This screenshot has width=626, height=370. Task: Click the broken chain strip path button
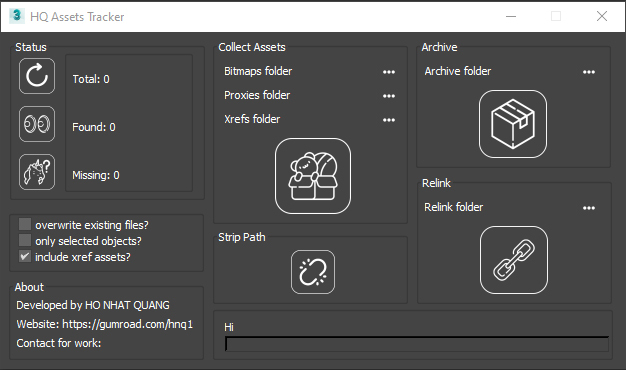[313, 272]
